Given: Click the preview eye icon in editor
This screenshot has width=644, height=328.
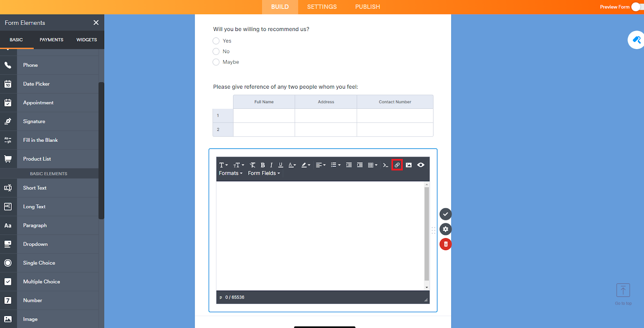Looking at the screenshot, I should [x=421, y=165].
